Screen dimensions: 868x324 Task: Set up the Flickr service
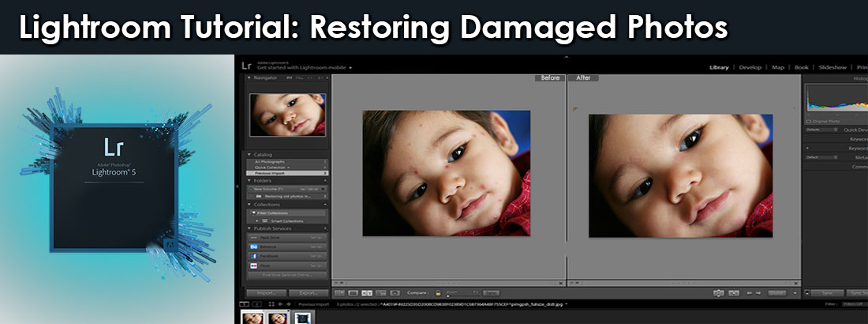coord(316,266)
